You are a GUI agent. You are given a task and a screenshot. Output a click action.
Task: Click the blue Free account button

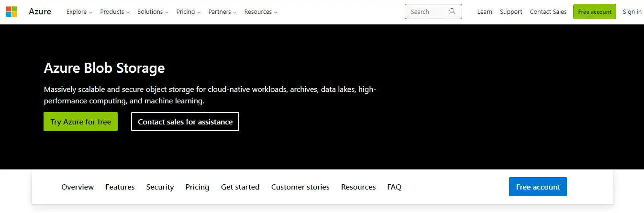tap(538, 187)
